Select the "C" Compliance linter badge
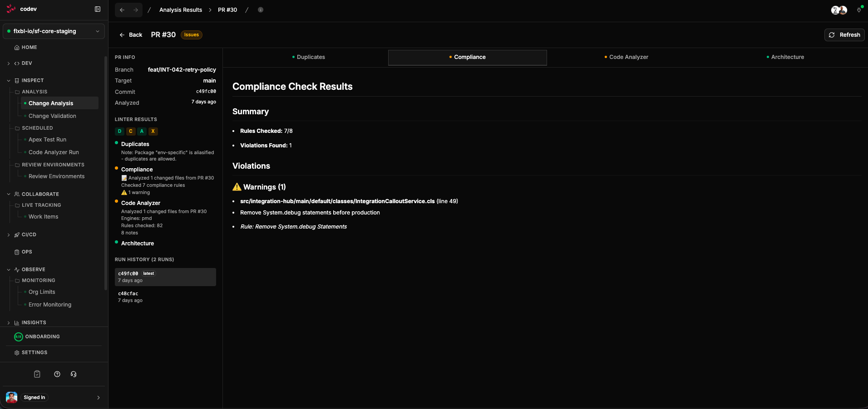The image size is (868, 409). 130,131
